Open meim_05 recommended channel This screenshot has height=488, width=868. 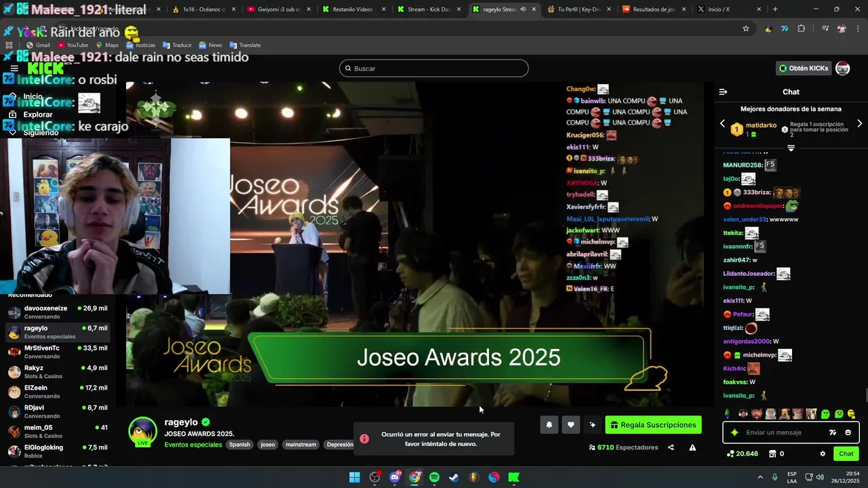[58, 431]
